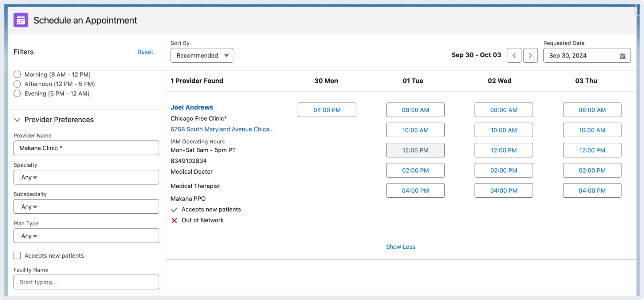Click the purple calendar appointment icon

[x=21, y=20]
